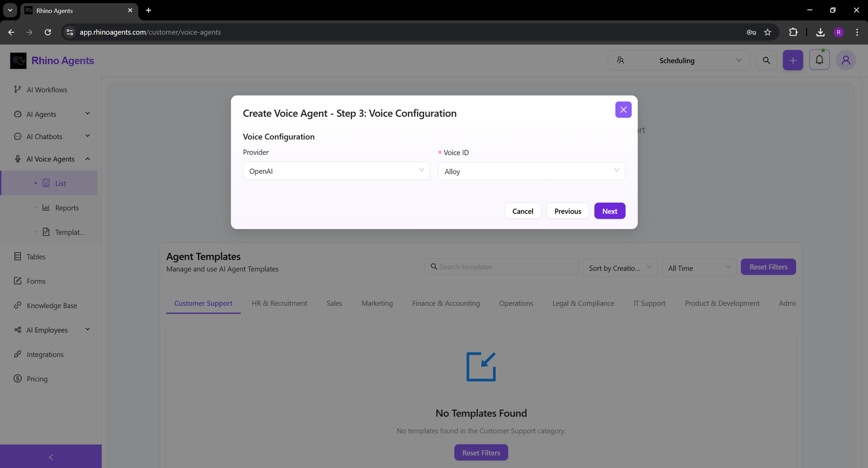Image resolution: width=868 pixels, height=468 pixels.
Task: Click the purple plus create button
Action: [793, 60]
